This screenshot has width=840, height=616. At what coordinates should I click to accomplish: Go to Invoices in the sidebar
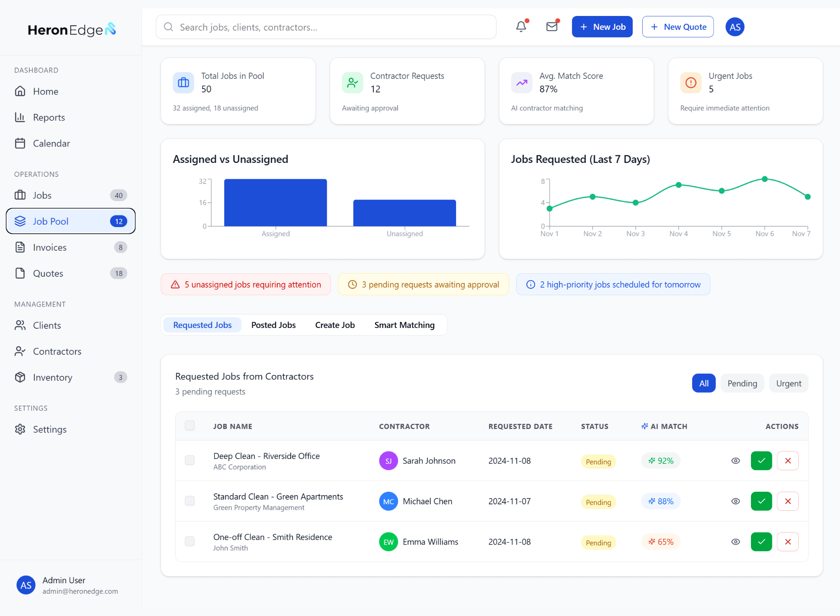71,247
